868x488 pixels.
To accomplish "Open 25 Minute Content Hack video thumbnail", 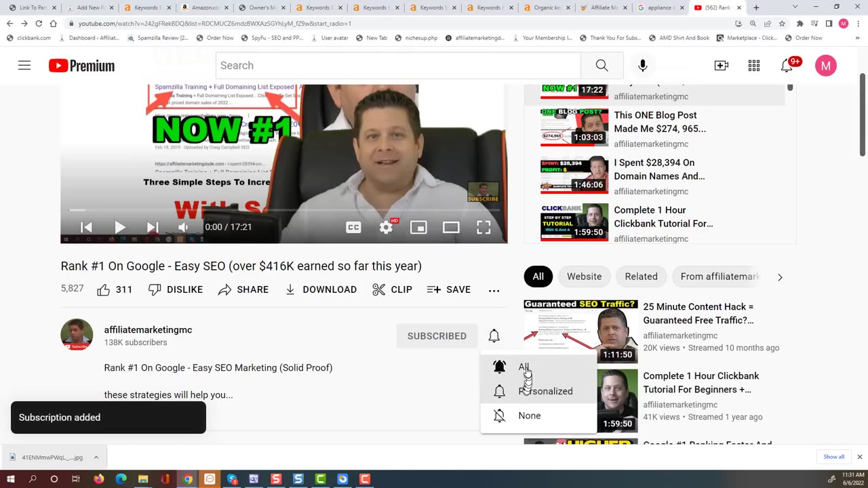I will tap(580, 331).
